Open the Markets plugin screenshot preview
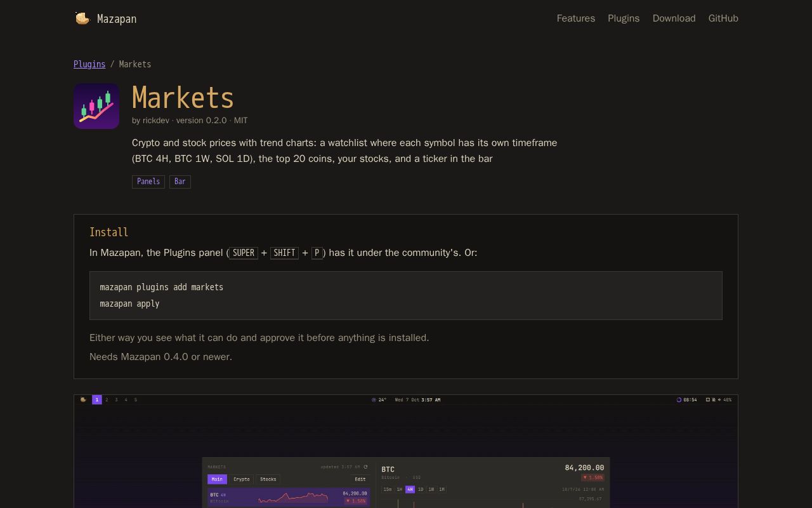The width and height of the screenshot is (812, 508). pyautogui.click(x=406, y=451)
